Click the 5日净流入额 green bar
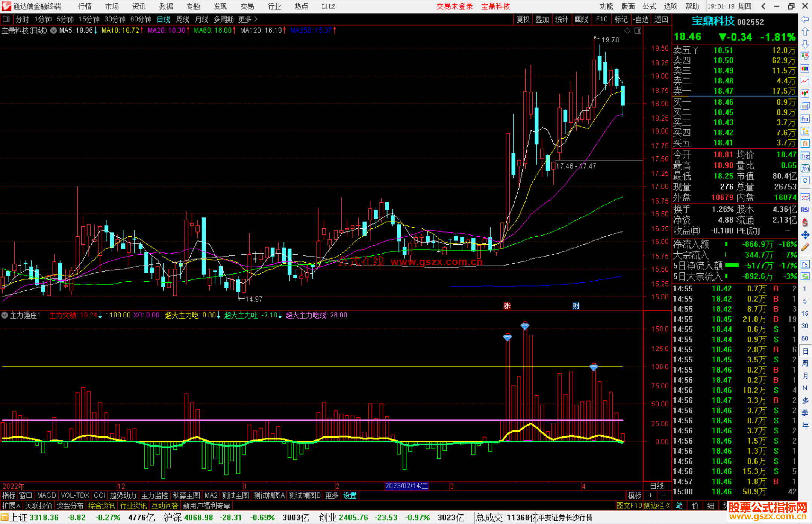Image resolution: width=812 pixels, height=524 pixels. tap(732, 266)
